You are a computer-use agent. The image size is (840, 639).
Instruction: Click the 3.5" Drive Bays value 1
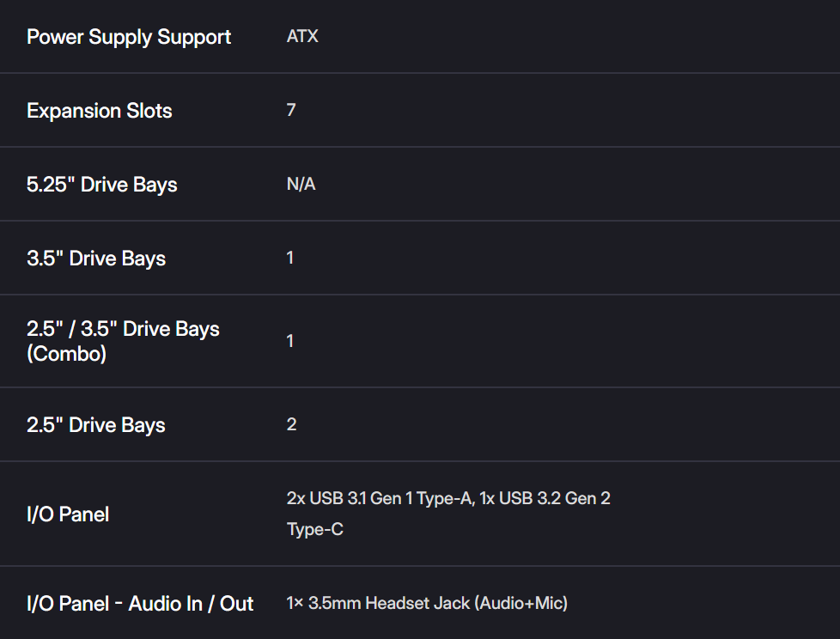tap(290, 258)
